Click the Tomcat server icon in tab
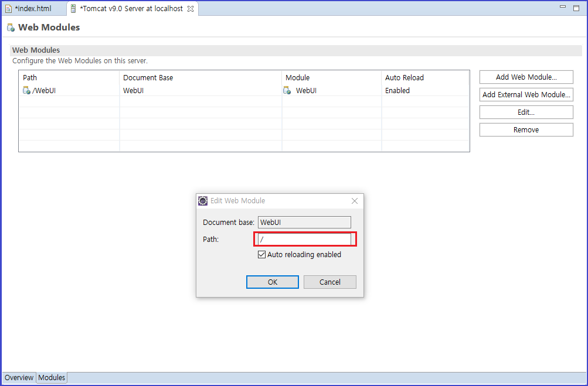 pos(73,9)
